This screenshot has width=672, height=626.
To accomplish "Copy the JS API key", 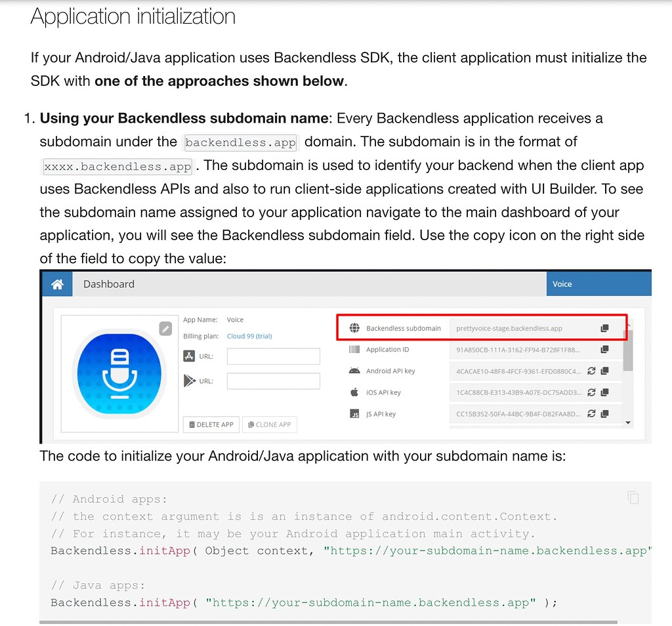I will point(604,412).
